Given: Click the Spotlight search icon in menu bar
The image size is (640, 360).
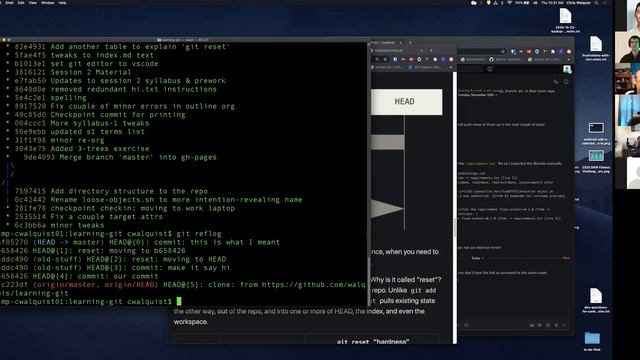Looking at the screenshot, I should click(x=596, y=2).
